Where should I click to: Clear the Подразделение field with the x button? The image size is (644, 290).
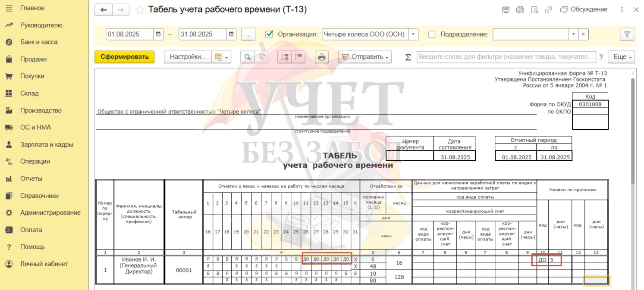tap(583, 34)
